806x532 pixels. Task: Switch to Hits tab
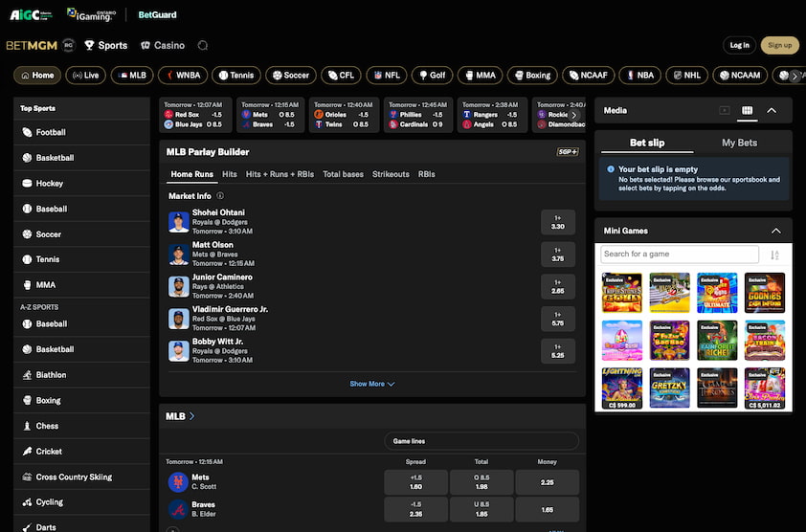pyautogui.click(x=229, y=174)
